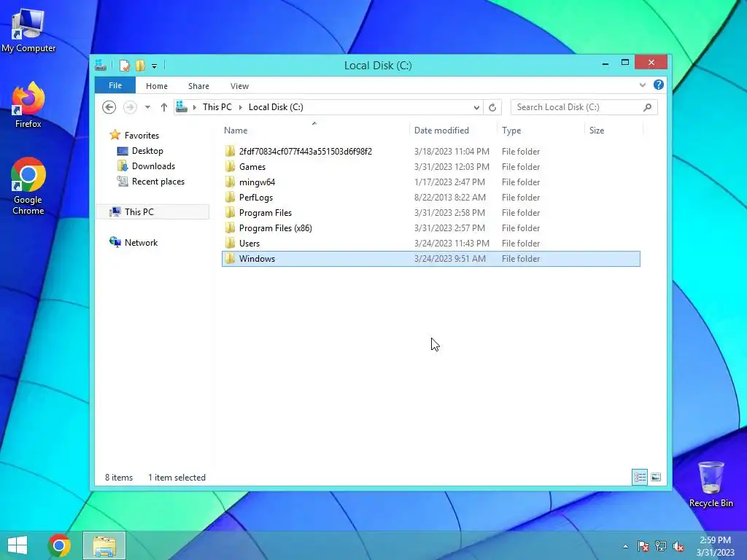Click the muted volume tray icon
Image resolution: width=747 pixels, height=560 pixels.
[678, 546]
